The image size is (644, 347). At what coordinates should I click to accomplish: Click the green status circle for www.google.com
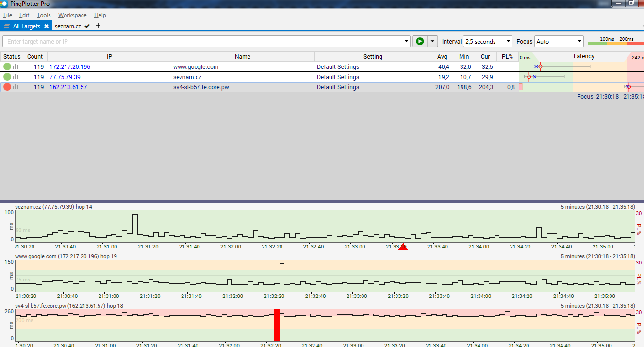pyautogui.click(x=7, y=67)
